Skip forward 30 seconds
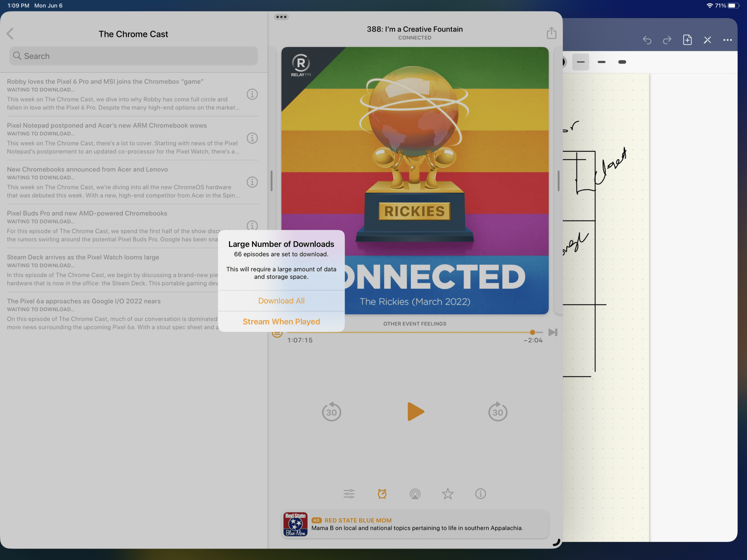This screenshot has height=560, width=747. (x=498, y=411)
